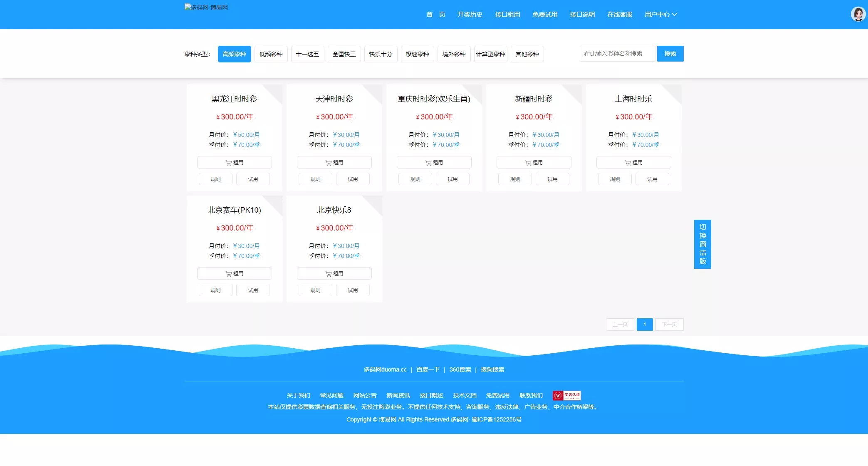
Task: Open the 开奖历史 menu item
Action: pos(470,14)
